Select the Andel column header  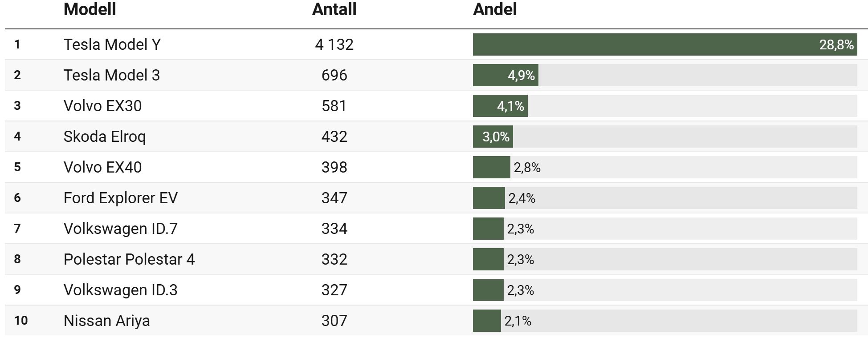[x=494, y=9]
